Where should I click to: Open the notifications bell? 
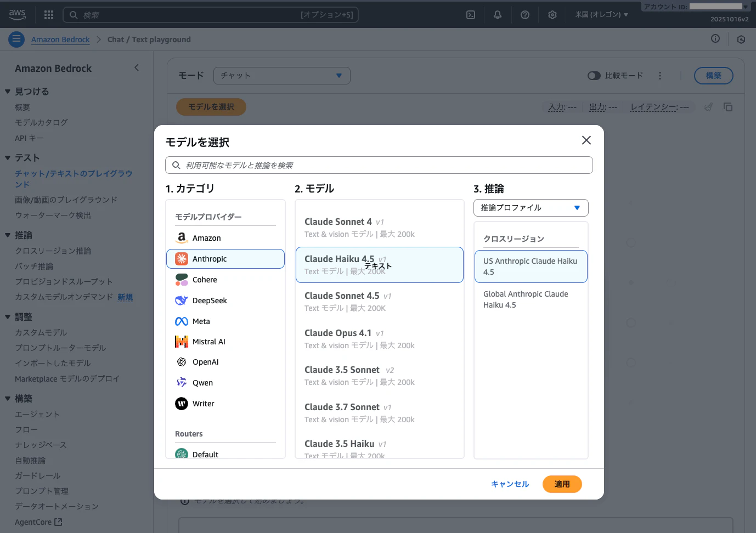498,15
